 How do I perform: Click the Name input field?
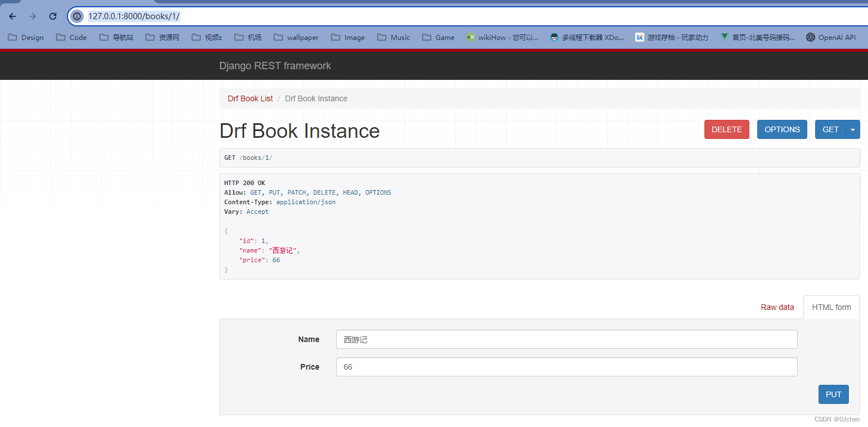click(567, 339)
